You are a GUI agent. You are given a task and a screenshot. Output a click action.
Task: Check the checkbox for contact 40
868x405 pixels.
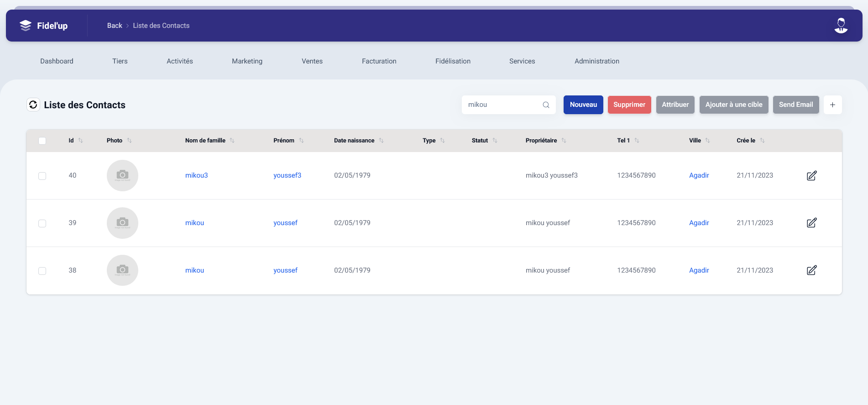[x=42, y=176]
